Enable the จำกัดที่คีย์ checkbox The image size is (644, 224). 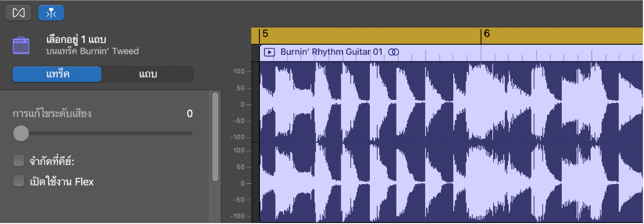(19, 160)
